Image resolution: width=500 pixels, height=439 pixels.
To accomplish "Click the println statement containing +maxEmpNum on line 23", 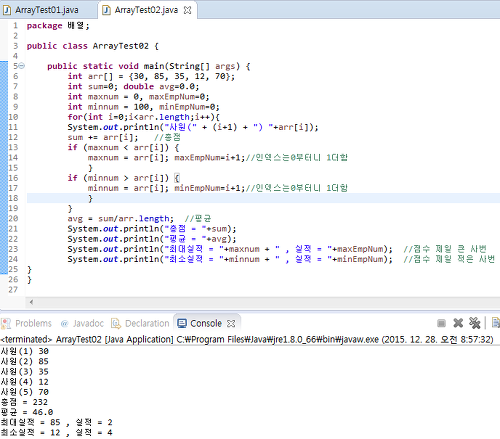I will pos(230,249).
